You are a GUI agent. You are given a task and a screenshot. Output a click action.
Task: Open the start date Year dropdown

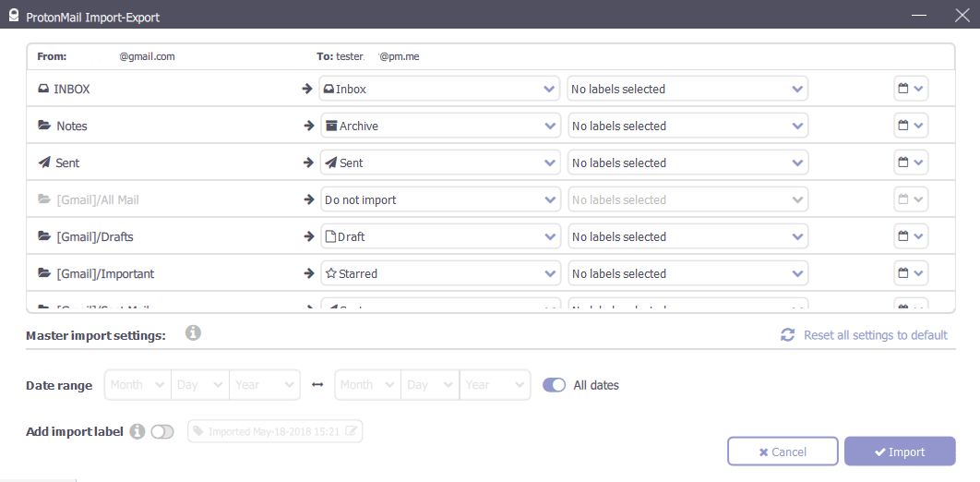[265, 384]
